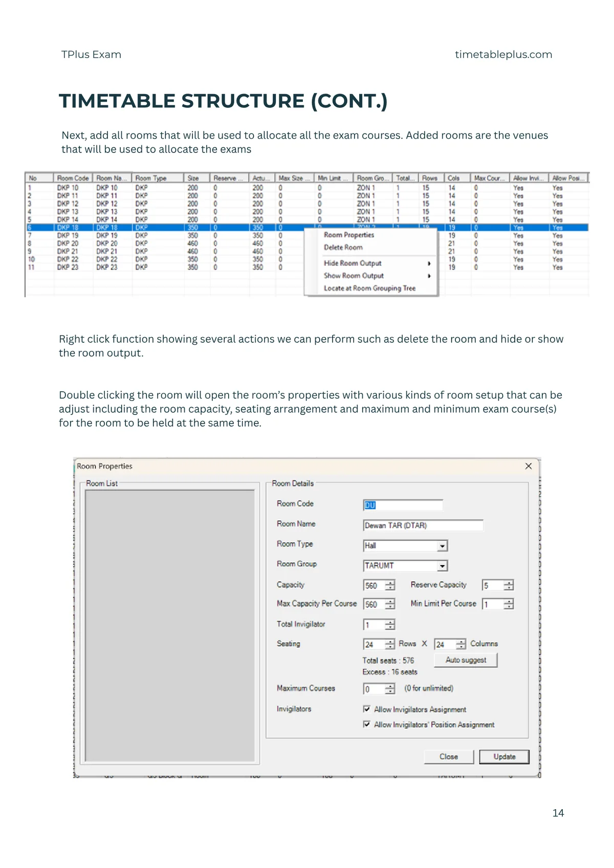Click the Cols column header
614x868 pixels.
(457, 178)
